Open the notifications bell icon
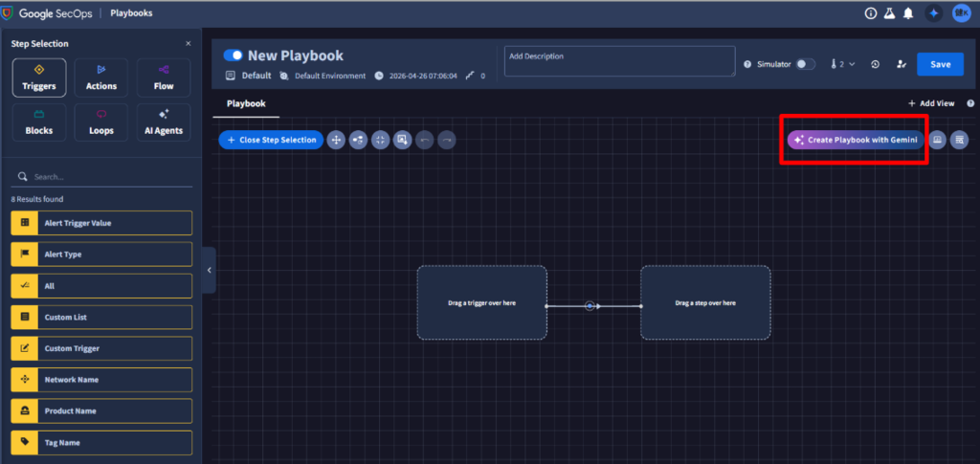 coord(909,13)
